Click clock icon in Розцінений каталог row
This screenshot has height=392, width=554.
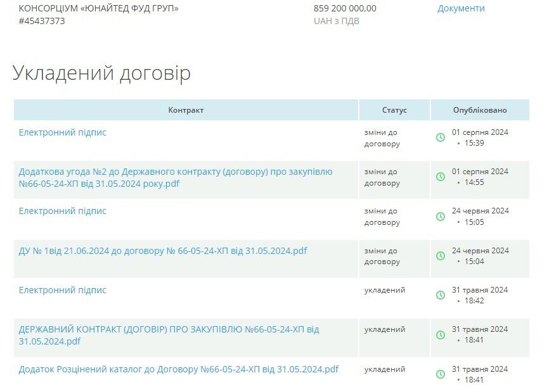point(441,374)
